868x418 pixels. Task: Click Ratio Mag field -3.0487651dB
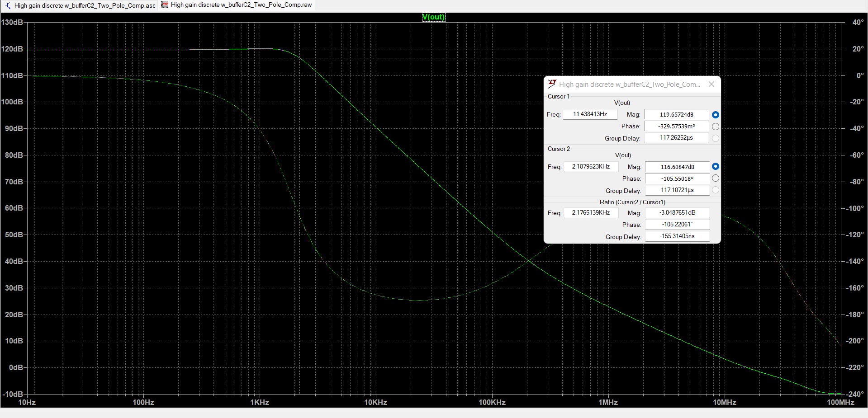(677, 213)
